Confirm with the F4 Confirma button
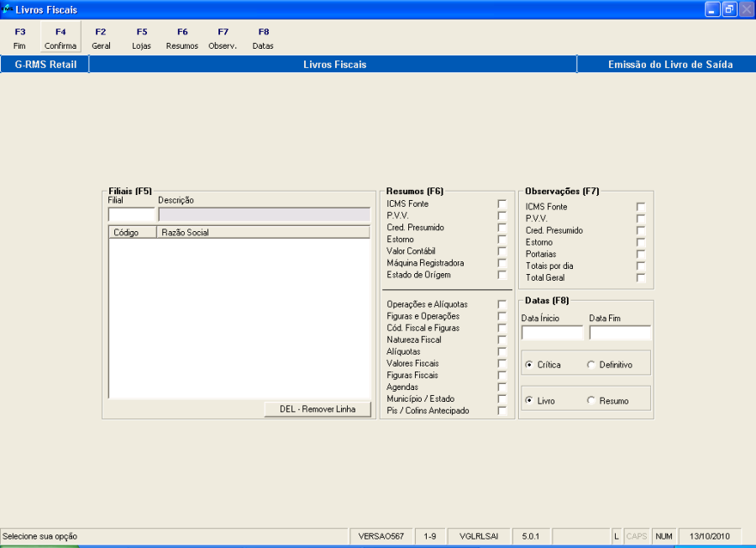This screenshot has width=756, height=548. pyautogui.click(x=60, y=38)
